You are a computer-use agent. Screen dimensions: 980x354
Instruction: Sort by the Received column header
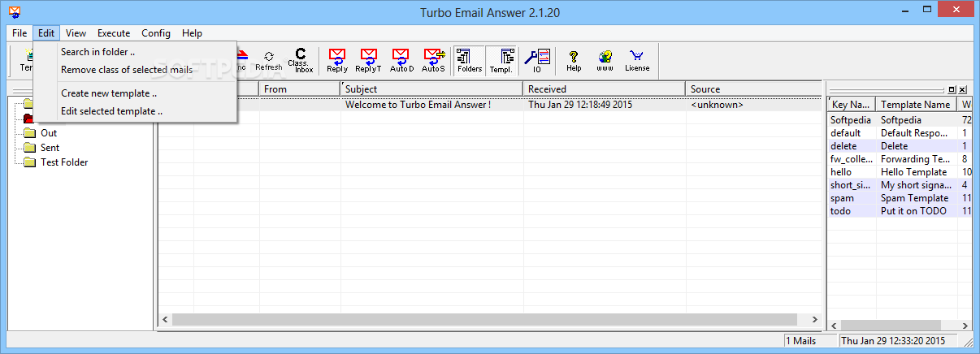point(604,89)
